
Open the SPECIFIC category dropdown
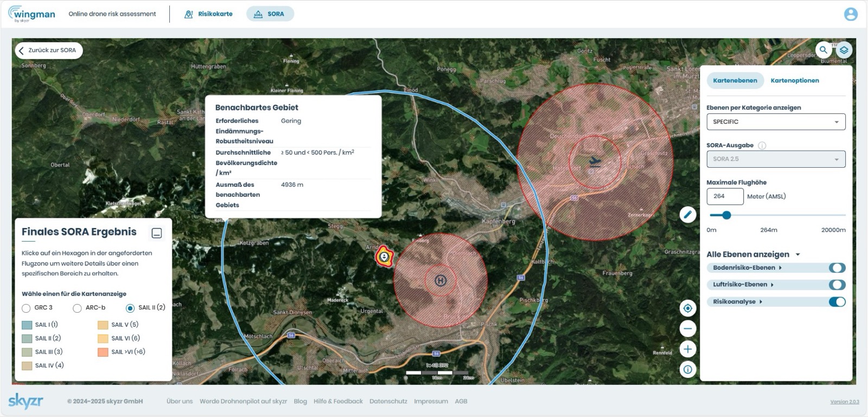(775, 122)
